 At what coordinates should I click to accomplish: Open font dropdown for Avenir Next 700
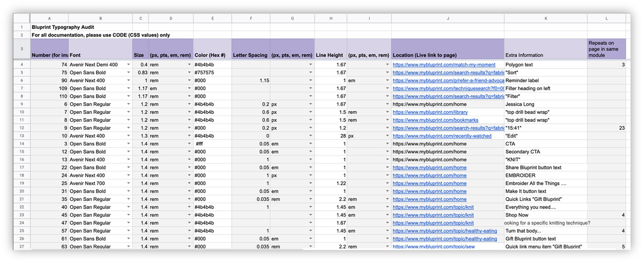[x=128, y=183]
